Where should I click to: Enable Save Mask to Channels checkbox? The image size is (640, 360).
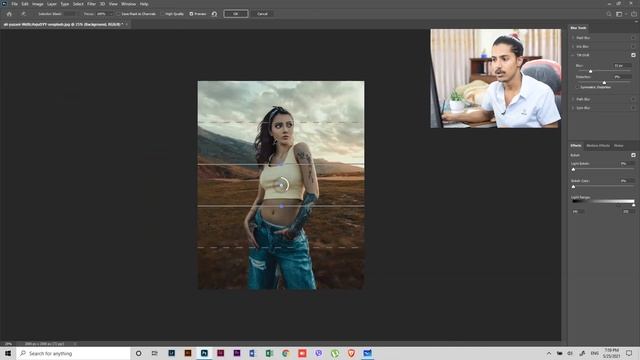tap(118, 14)
